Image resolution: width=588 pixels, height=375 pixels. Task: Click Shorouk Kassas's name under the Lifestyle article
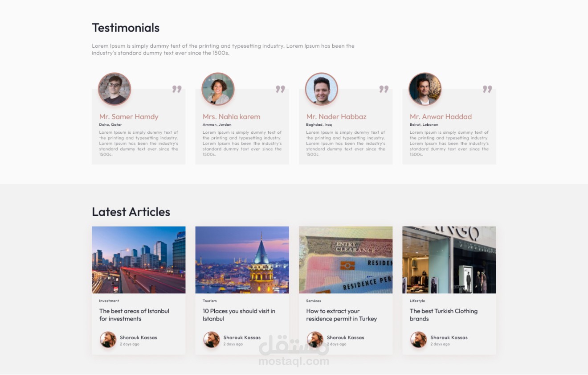click(x=449, y=337)
